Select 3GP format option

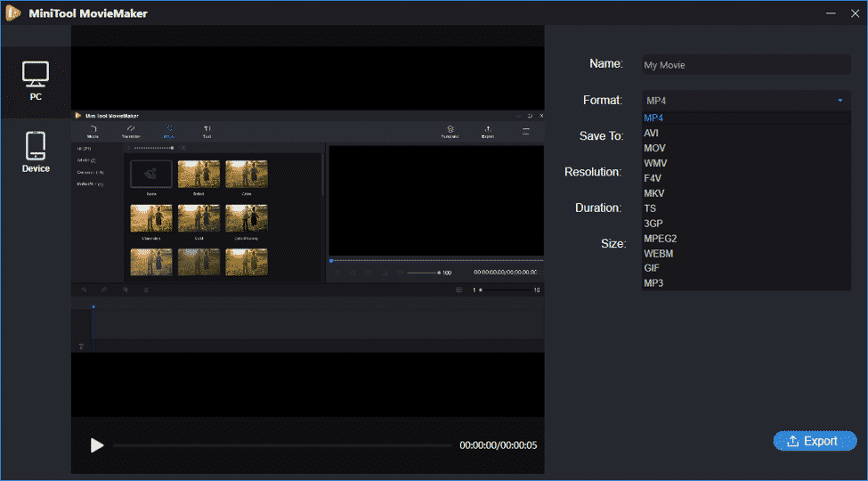(746, 224)
